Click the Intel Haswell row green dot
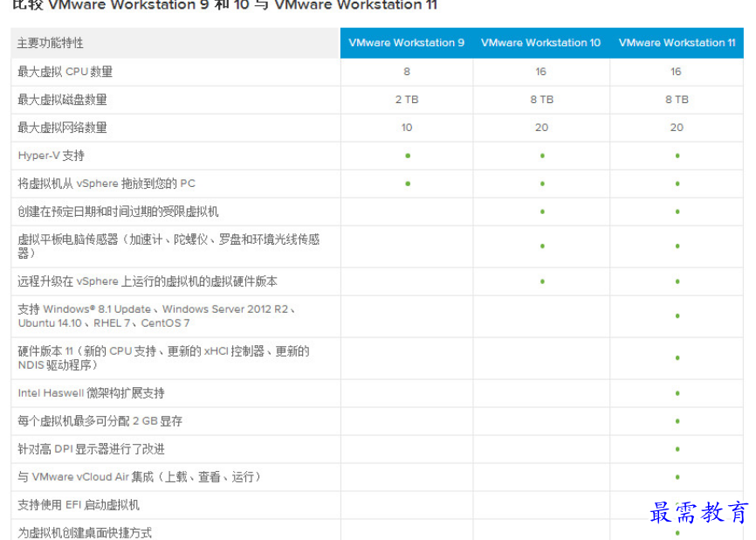Screen dimensions: 756x540 677,393
